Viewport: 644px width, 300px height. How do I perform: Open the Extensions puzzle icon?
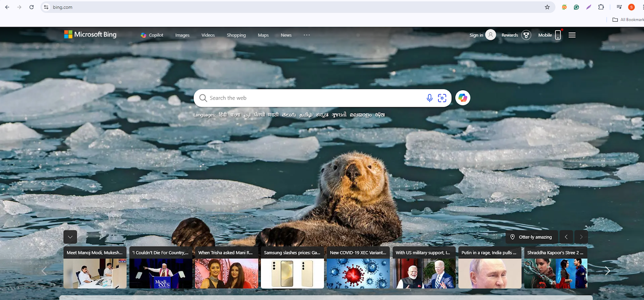pos(601,7)
